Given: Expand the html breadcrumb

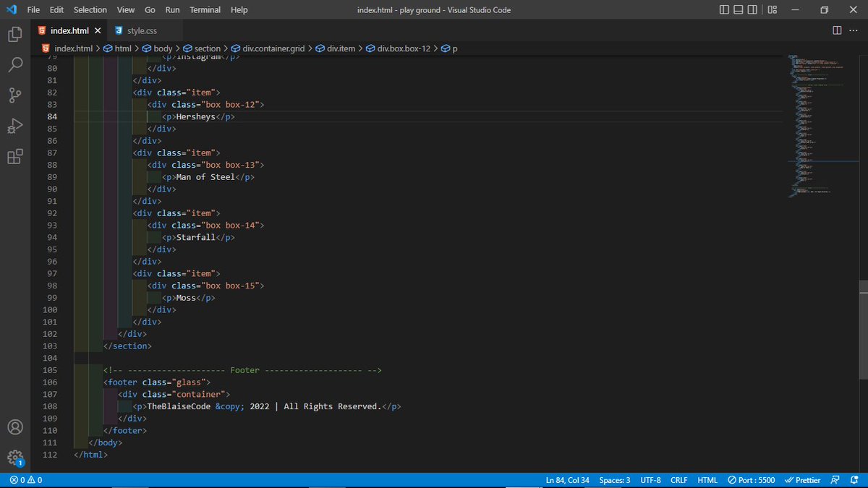Looking at the screenshot, I should (118, 48).
